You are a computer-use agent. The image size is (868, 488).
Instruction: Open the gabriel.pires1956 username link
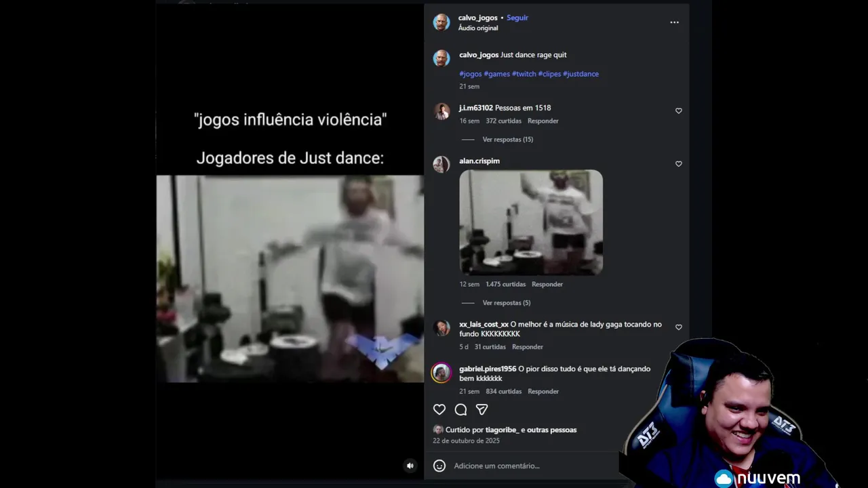click(488, 369)
